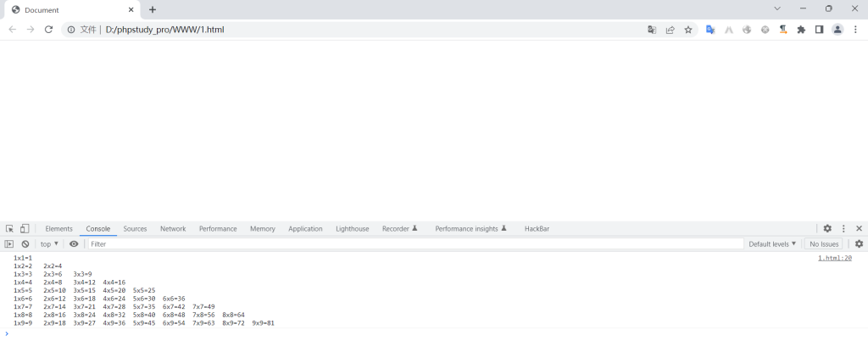868x341 pixels.
Task: Click the No Issues button
Action: (824, 243)
